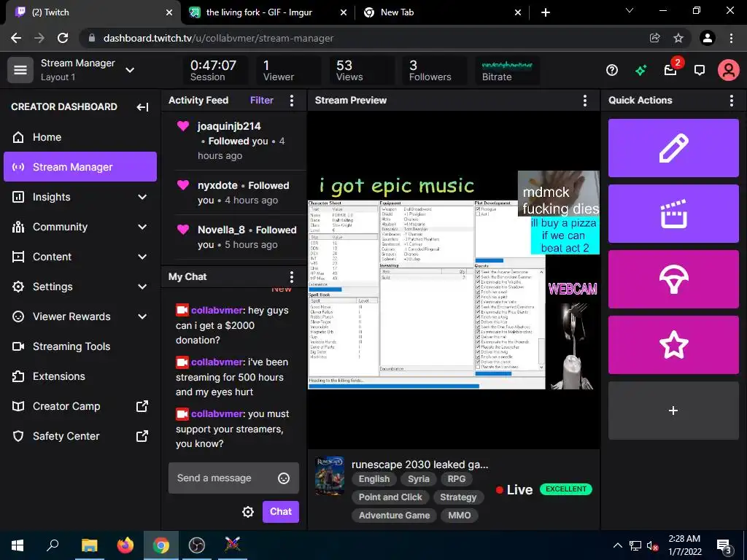The height and width of the screenshot is (560, 747).
Task: Click the Followers count stat
Action: [434, 71]
